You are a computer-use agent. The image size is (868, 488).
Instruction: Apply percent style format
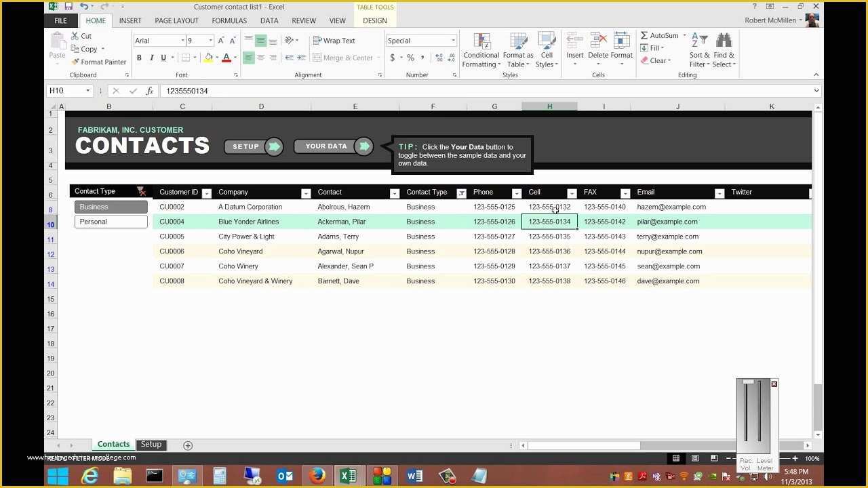tap(410, 58)
